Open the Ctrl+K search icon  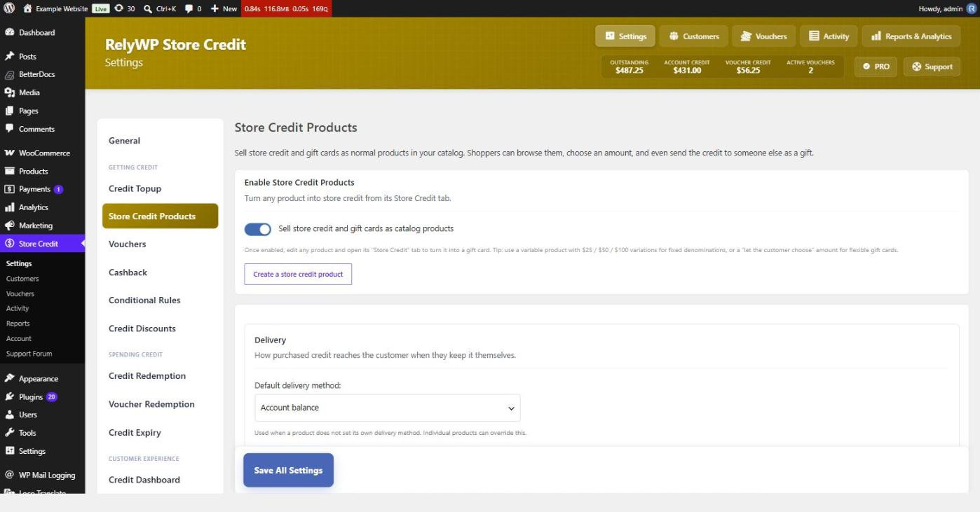pos(148,8)
